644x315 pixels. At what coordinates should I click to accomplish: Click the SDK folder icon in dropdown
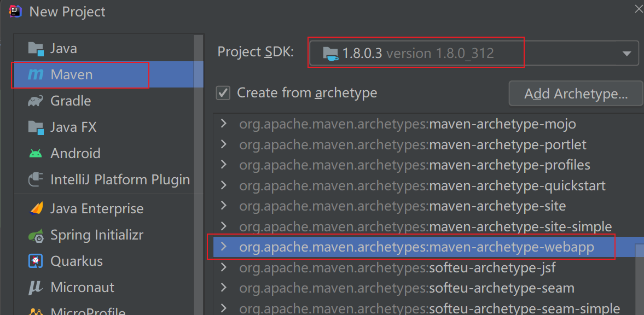[x=330, y=54]
